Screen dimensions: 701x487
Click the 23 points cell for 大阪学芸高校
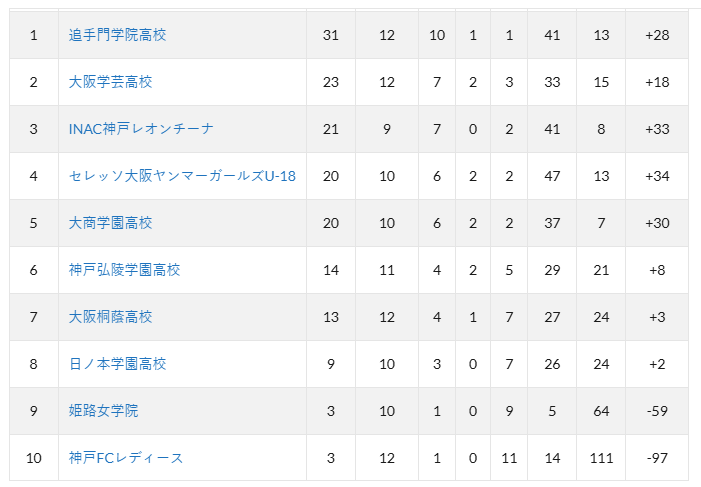click(331, 82)
